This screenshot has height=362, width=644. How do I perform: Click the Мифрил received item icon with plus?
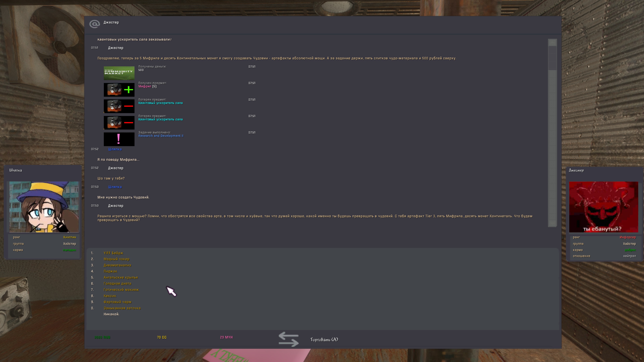point(119,90)
